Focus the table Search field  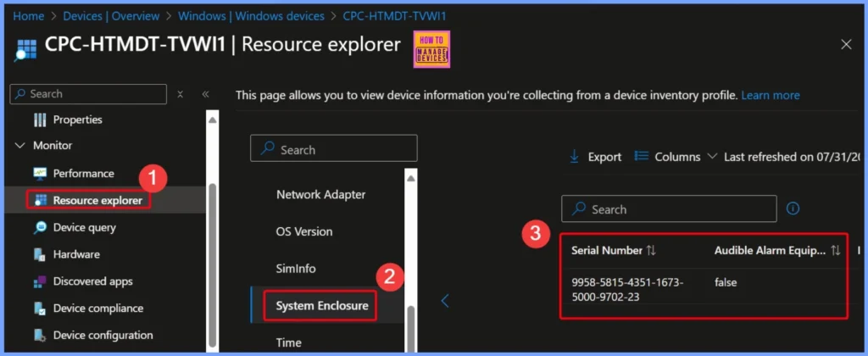coord(669,209)
